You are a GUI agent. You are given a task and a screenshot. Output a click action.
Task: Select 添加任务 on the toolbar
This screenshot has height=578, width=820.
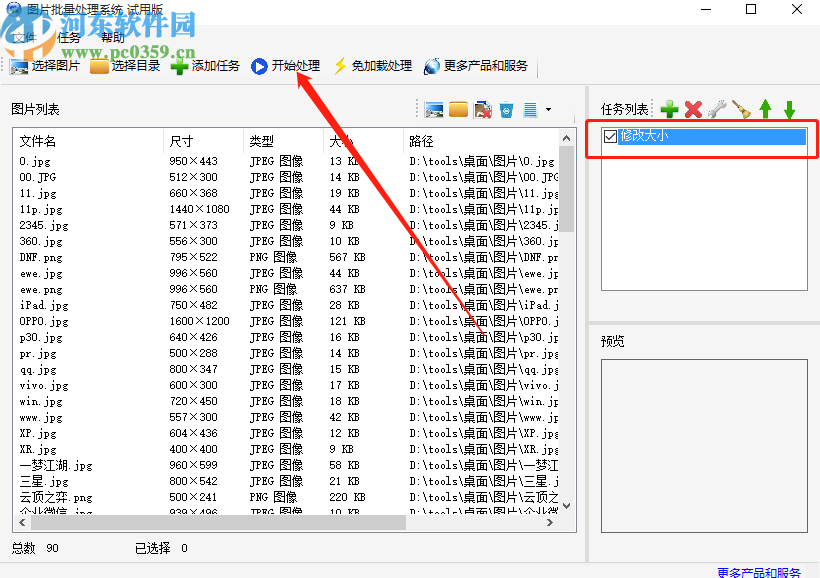point(202,67)
